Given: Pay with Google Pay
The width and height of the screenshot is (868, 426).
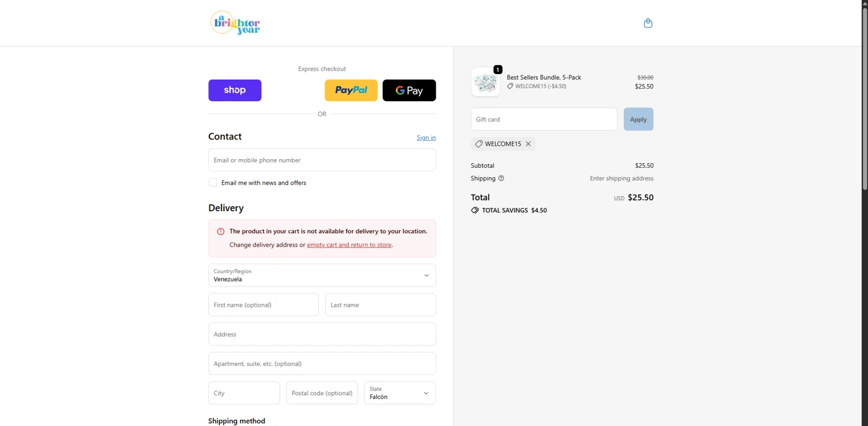Looking at the screenshot, I should coord(409,90).
